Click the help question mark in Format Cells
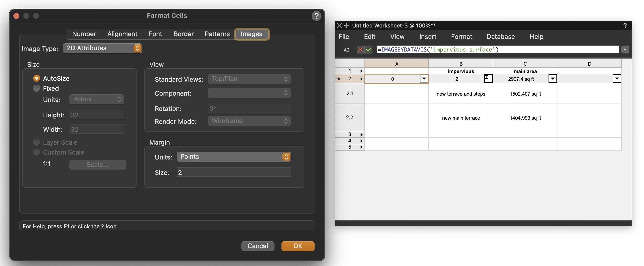Viewport: 644px width, 266px height. tap(316, 16)
